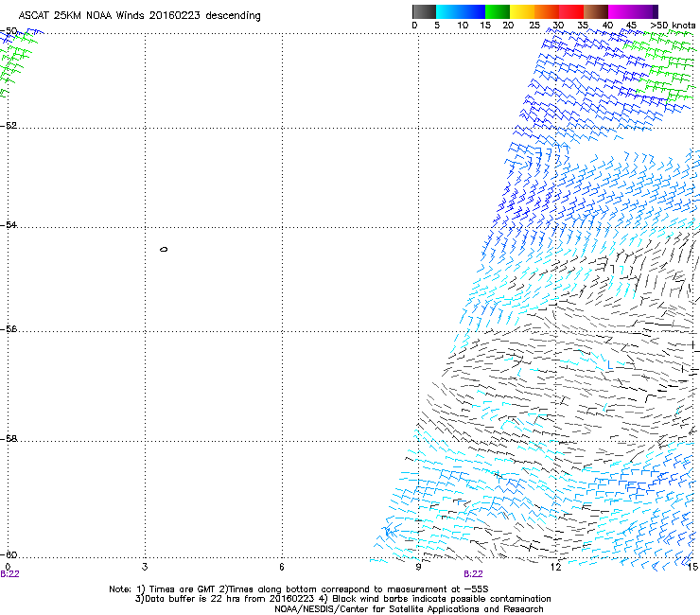
Task: Click the longitude label '9' on bottom axis
Action: [418, 567]
